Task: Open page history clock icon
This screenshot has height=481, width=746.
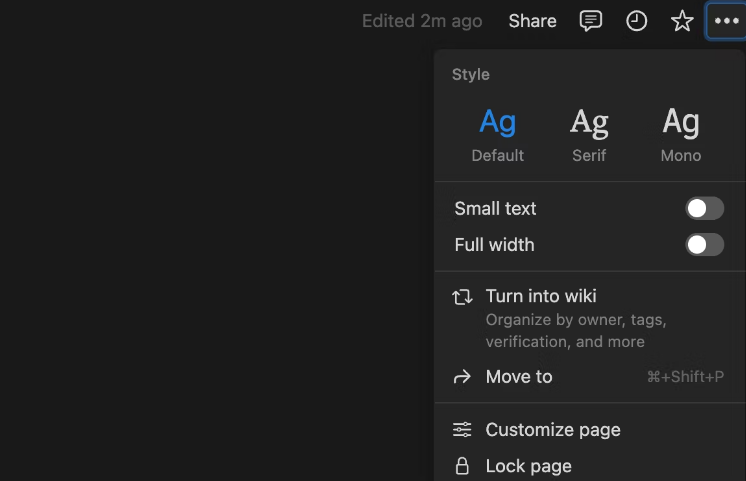Action: (x=636, y=21)
